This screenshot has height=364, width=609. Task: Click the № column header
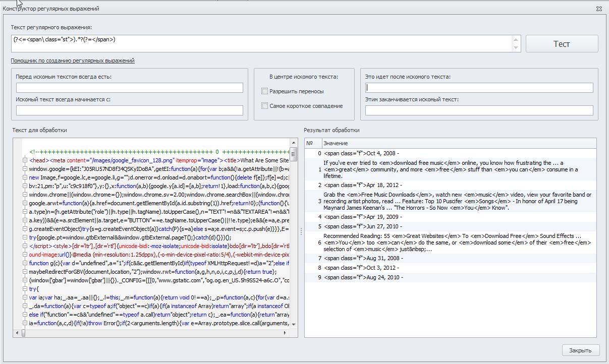pos(312,143)
